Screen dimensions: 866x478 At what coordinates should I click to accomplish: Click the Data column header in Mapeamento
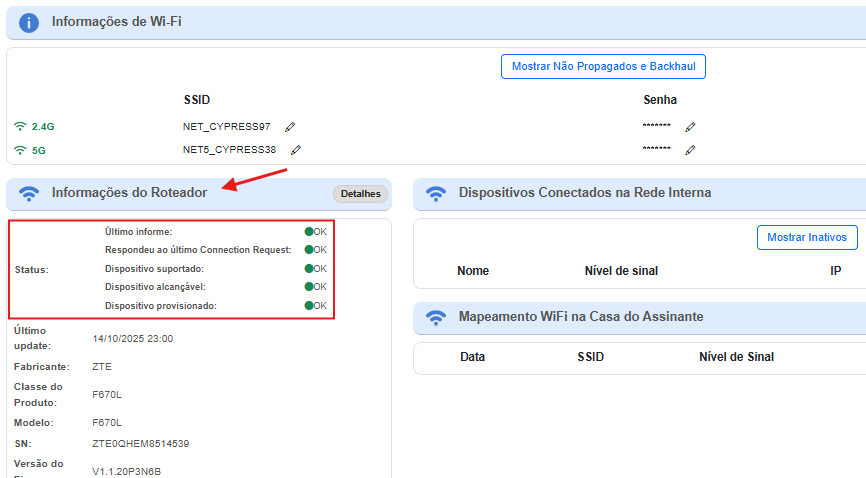pyautogui.click(x=472, y=357)
